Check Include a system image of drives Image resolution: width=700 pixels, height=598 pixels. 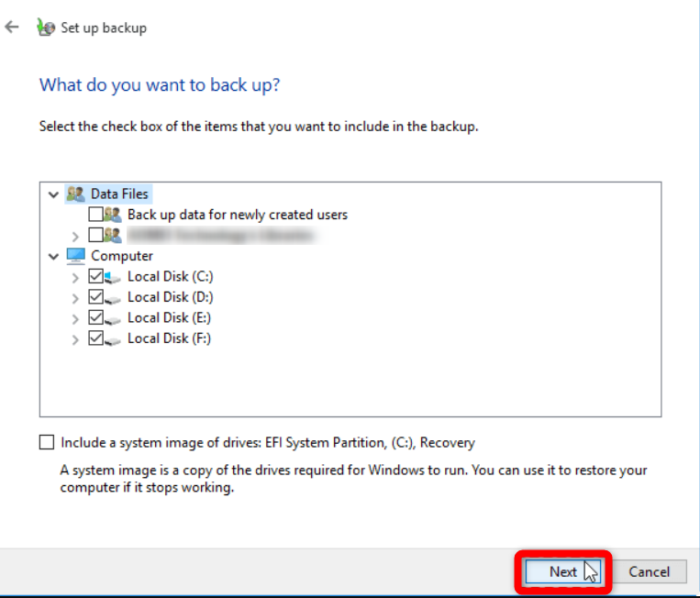coord(47,443)
